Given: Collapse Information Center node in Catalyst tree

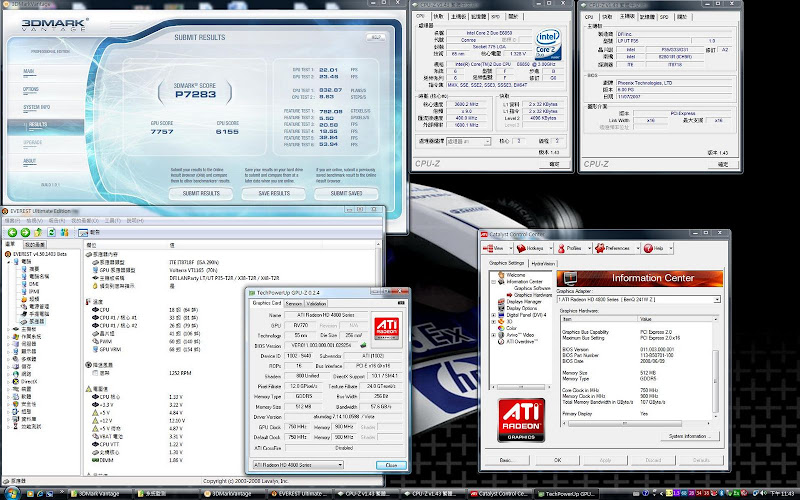Looking at the screenshot, I should click(493, 282).
